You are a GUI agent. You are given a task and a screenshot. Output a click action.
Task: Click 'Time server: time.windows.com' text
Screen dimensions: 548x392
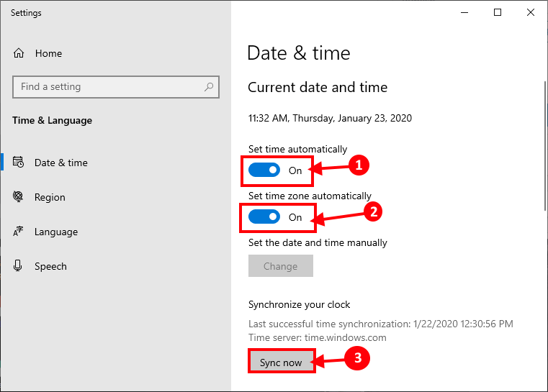point(318,337)
